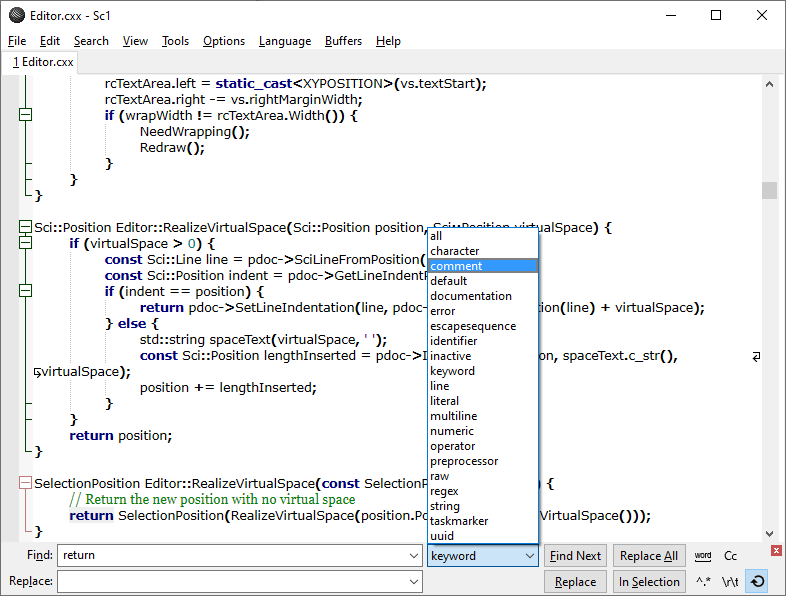The image size is (786, 596).
Task: Toggle wrap around search icon
Action: pyautogui.click(x=757, y=581)
